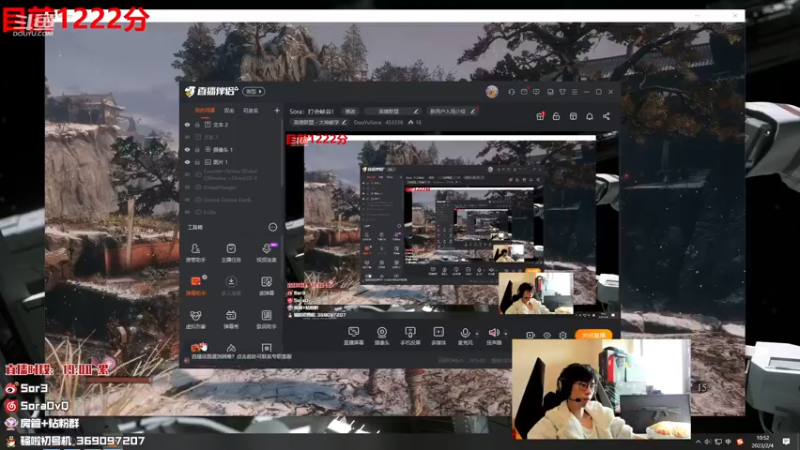Show the hidden DreadHunger source
Screen dimensions: 800x450
[187, 188]
